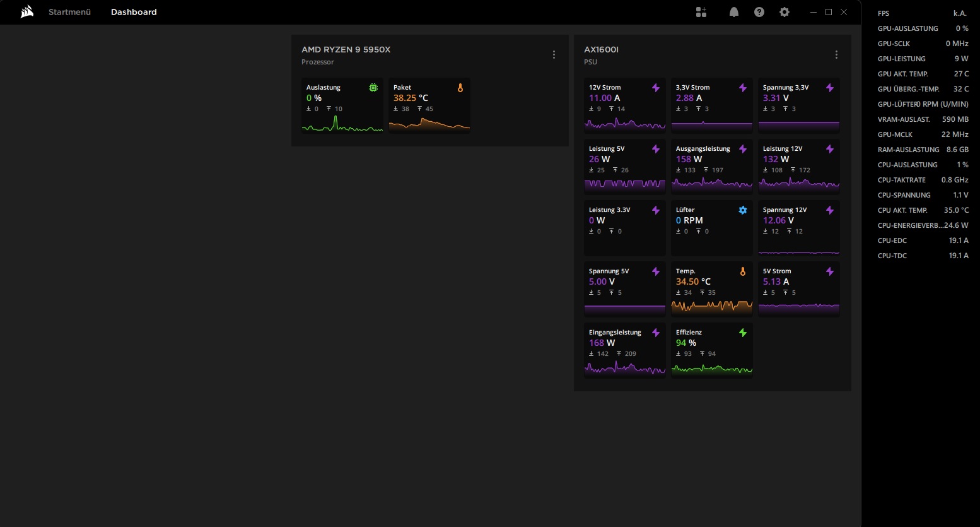Click the 34.50 °C Temp. value
The image size is (980, 527).
click(693, 281)
